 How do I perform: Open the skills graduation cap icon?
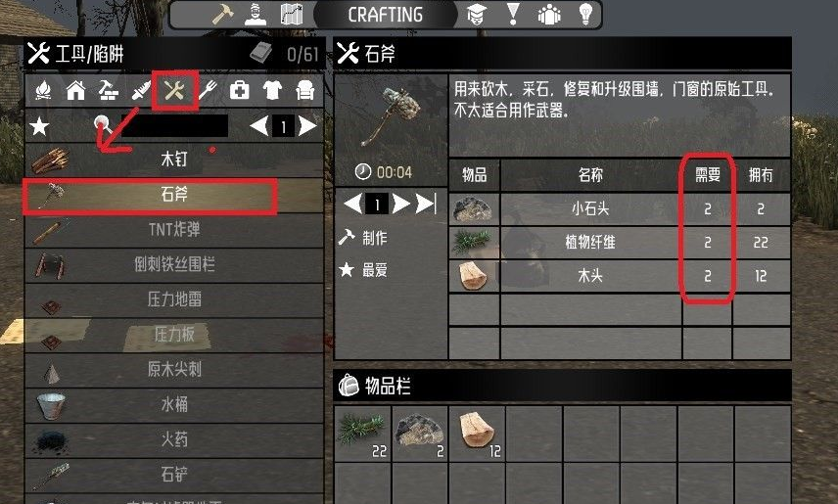pyautogui.click(x=476, y=15)
